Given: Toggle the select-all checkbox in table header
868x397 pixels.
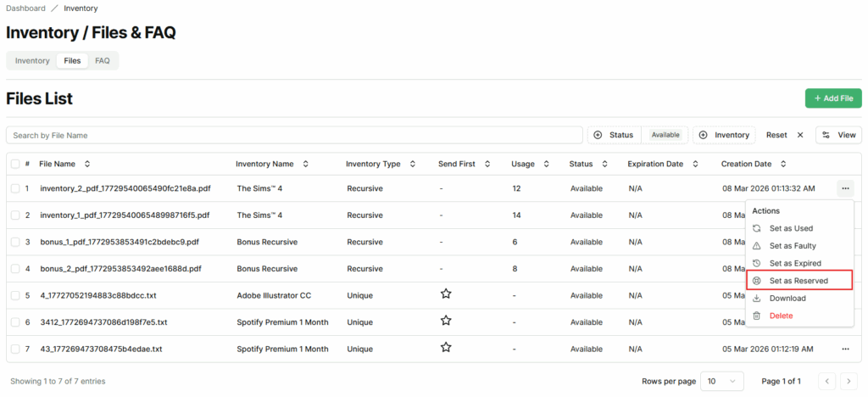Looking at the screenshot, I should point(14,164).
